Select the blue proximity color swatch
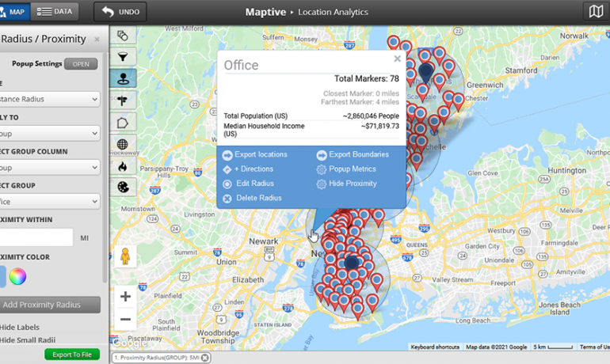The width and height of the screenshot is (610, 364). [2, 277]
